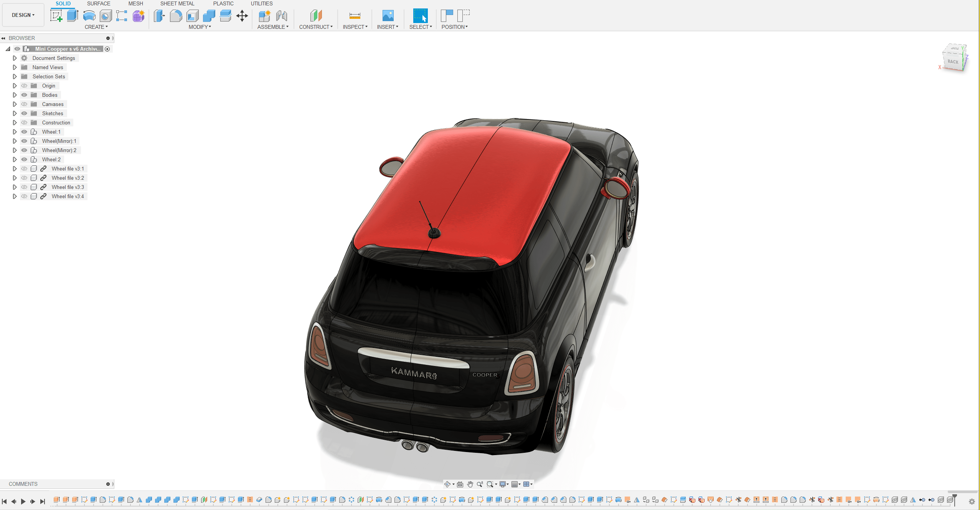
Task: Collapse the BROWSER panel arrows
Action: click(x=3, y=38)
